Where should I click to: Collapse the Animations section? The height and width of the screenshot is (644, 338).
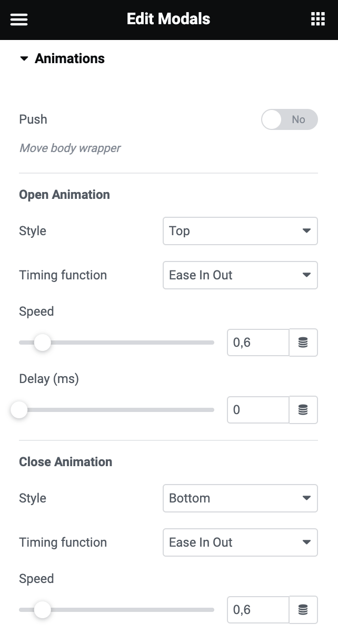click(x=24, y=59)
